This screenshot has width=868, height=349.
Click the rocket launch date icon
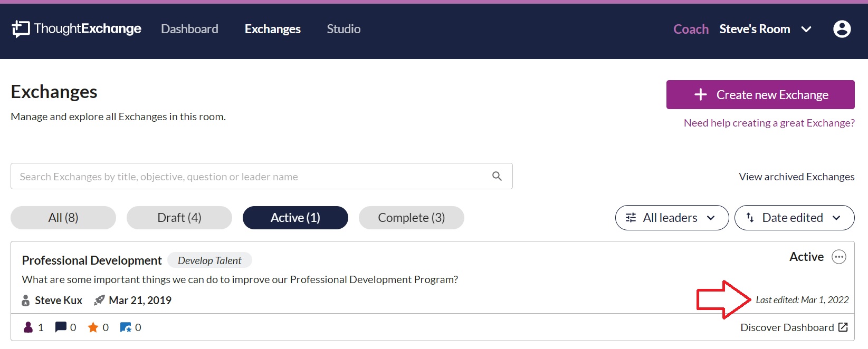coord(99,300)
